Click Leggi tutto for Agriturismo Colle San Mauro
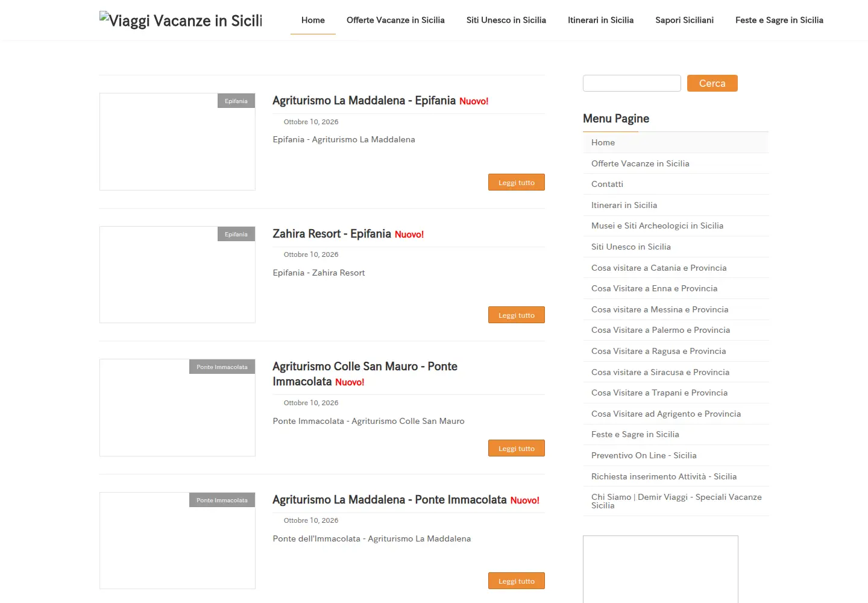The width and height of the screenshot is (868, 603). click(516, 448)
